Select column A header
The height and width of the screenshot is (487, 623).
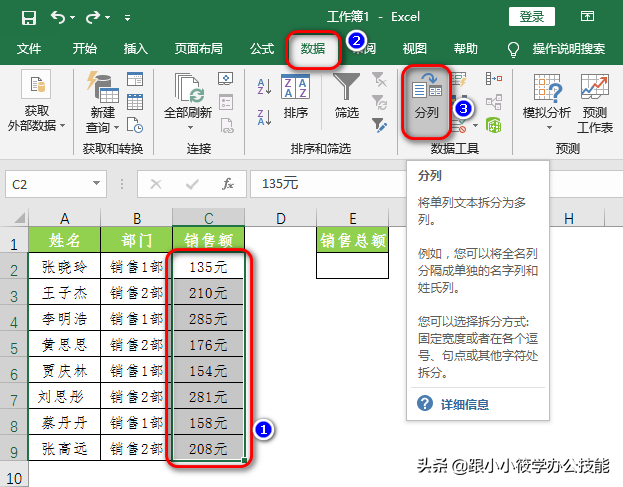(64, 218)
